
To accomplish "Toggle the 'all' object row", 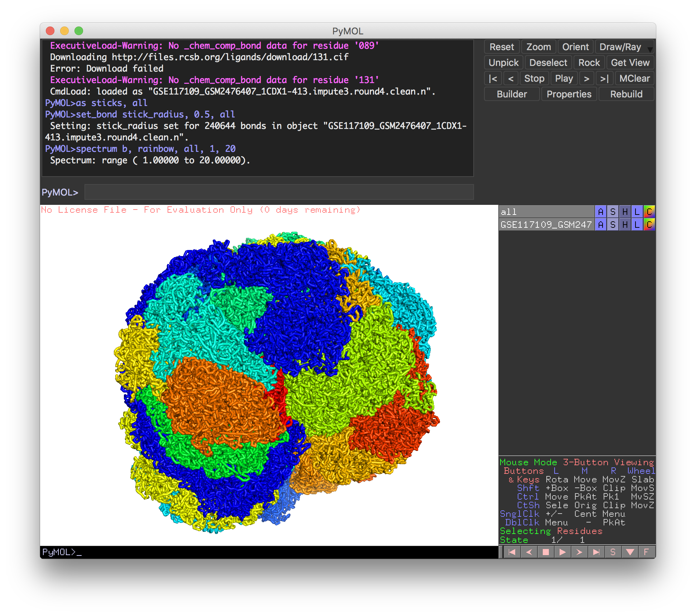I will (546, 212).
